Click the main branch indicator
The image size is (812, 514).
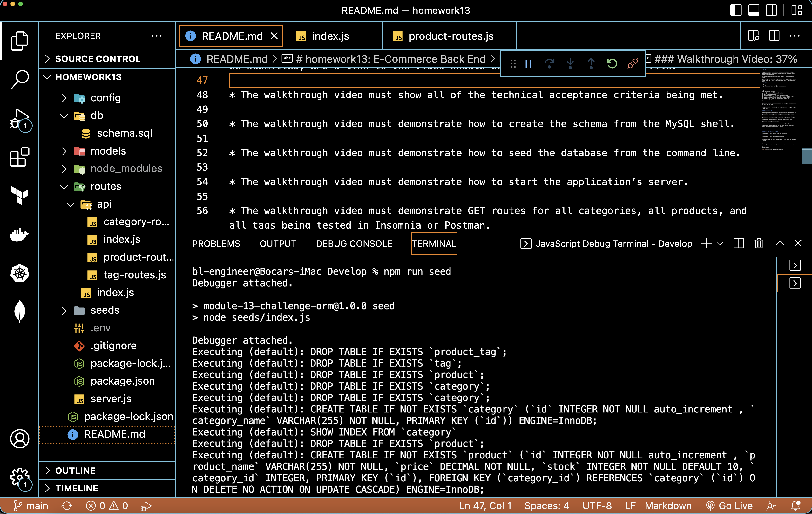tap(31, 506)
